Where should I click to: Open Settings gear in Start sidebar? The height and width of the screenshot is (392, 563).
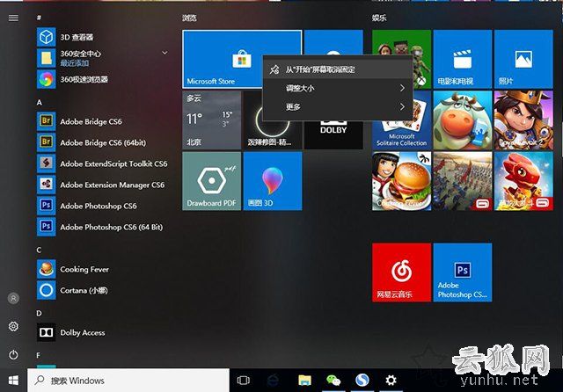[13, 326]
